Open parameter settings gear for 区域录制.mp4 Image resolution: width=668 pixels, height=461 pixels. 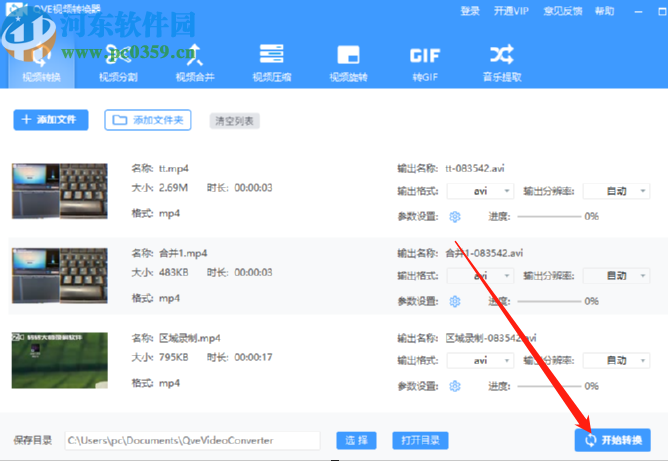(x=455, y=386)
